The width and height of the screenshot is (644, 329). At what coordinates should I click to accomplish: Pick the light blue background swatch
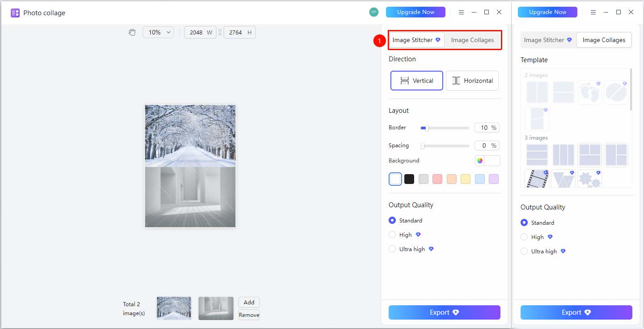pyautogui.click(x=480, y=179)
